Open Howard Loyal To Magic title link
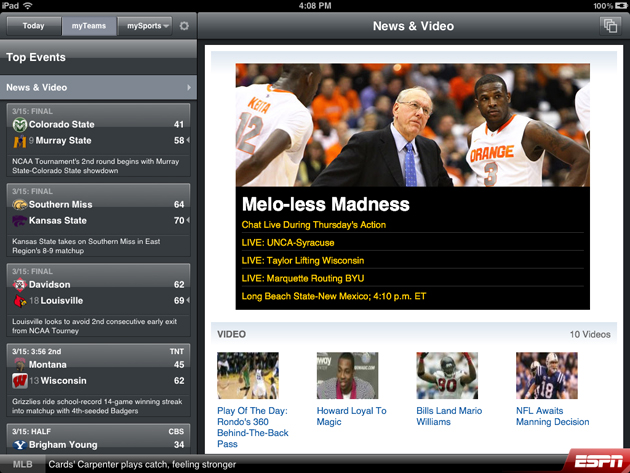This screenshot has width=630, height=473. (352, 416)
